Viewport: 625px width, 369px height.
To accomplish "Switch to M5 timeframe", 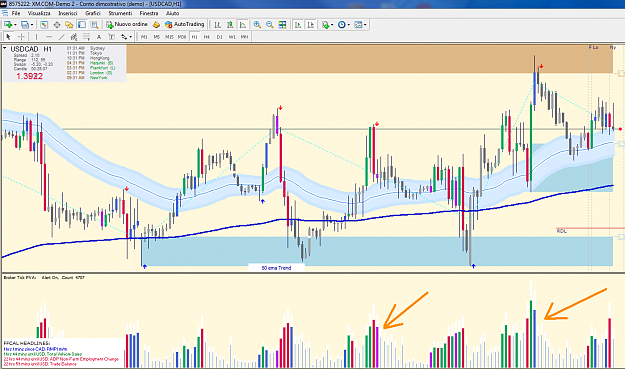I will [x=157, y=37].
